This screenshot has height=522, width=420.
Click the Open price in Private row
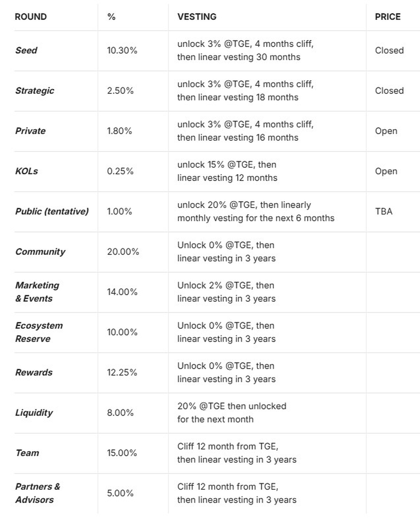pos(386,131)
